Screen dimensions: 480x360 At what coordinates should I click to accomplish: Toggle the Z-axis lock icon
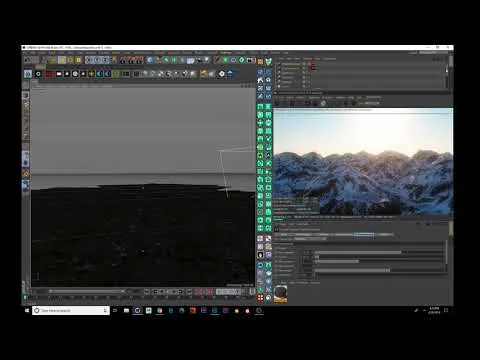(x=105, y=60)
